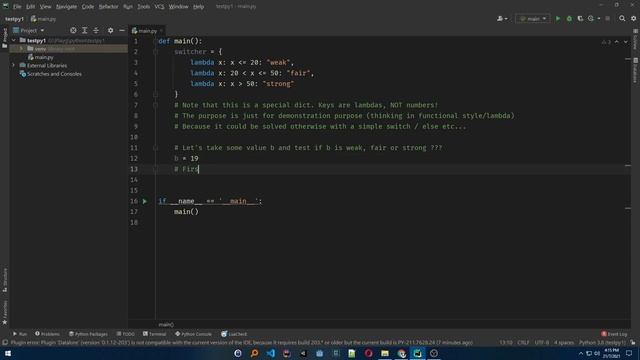
Task: Open the Edit menu
Action: pyautogui.click(x=31, y=7)
